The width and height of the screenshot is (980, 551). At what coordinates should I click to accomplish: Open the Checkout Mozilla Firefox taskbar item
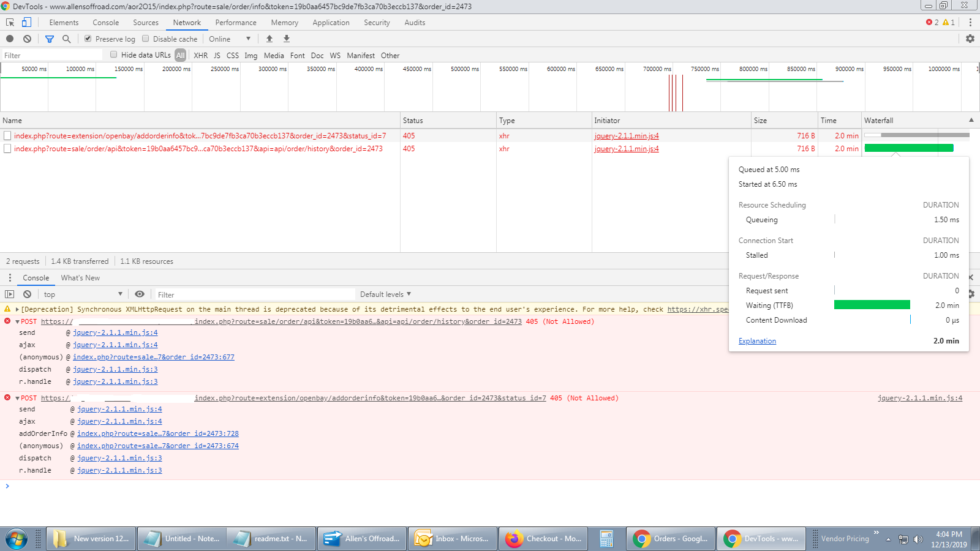543,539
